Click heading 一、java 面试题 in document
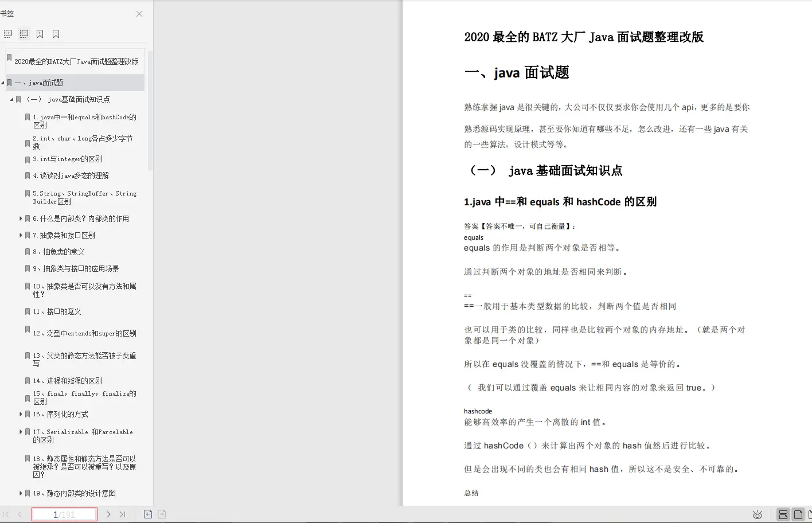 517,73
